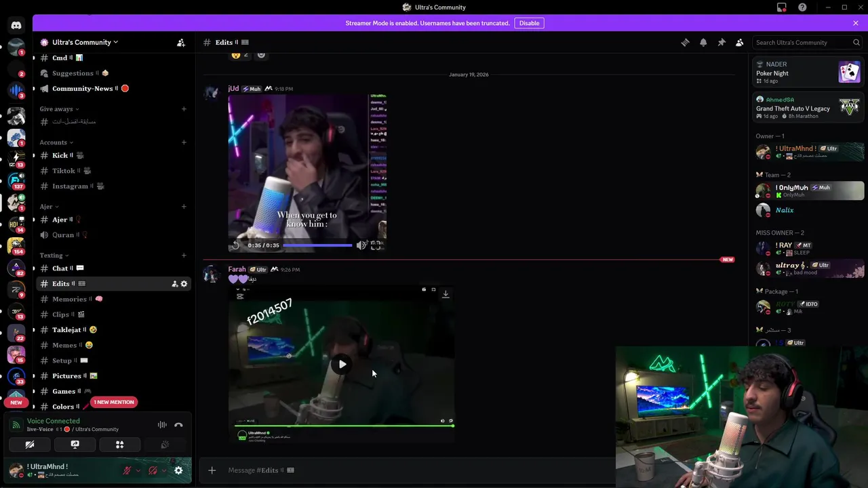Open the Chat channel
The width and height of the screenshot is (868, 488).
pyautogui.click(x=113, y=268)
